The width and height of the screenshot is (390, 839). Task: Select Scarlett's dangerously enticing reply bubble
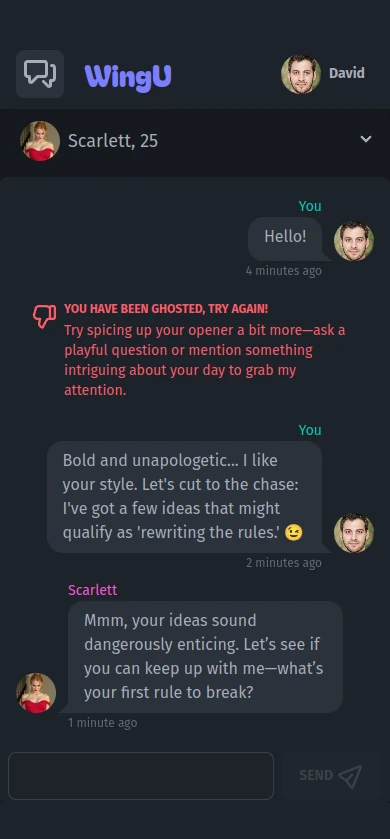205,657
